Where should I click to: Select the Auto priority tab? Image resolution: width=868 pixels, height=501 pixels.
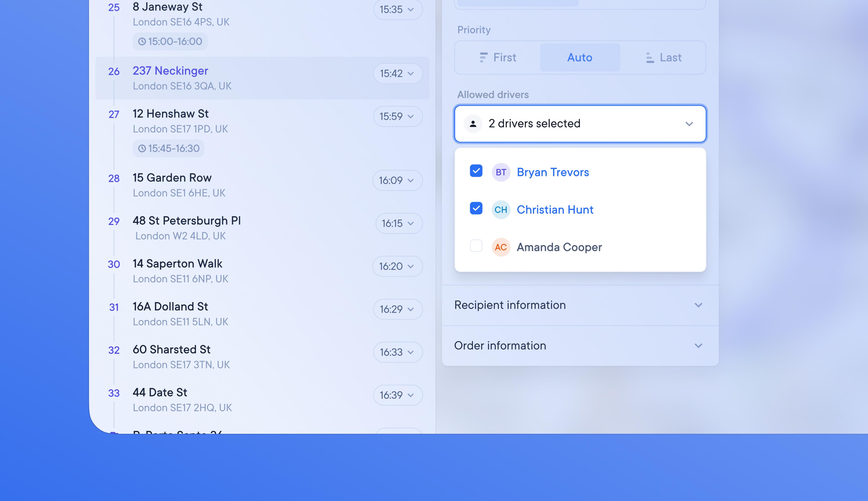(580, 57)
